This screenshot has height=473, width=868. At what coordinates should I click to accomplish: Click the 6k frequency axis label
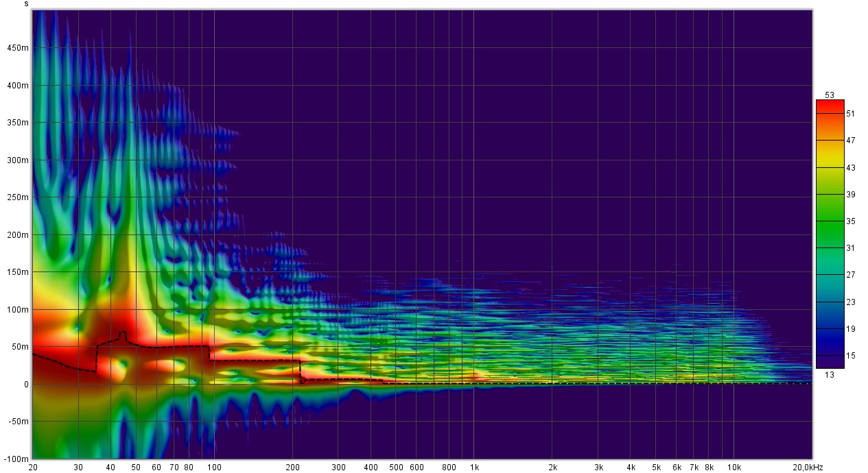pos(677,468)
